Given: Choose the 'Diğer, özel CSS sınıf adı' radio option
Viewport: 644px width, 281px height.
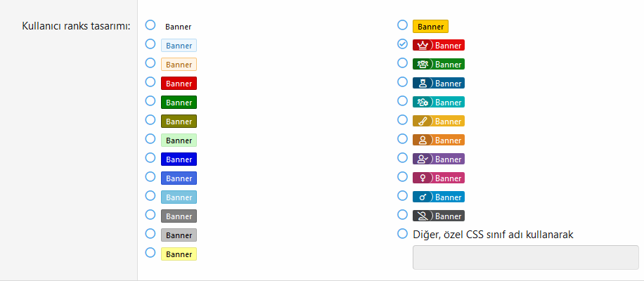Looking at the screenshot, I should 403,233.
